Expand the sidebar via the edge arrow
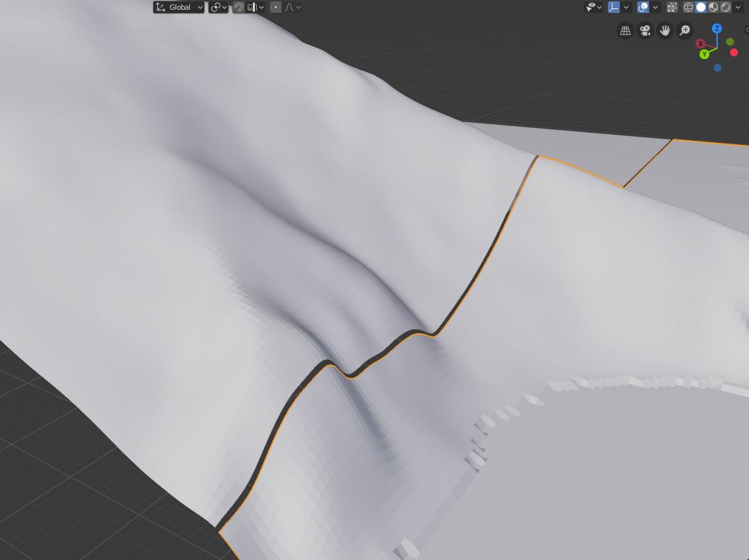 [x=746, y=30]
